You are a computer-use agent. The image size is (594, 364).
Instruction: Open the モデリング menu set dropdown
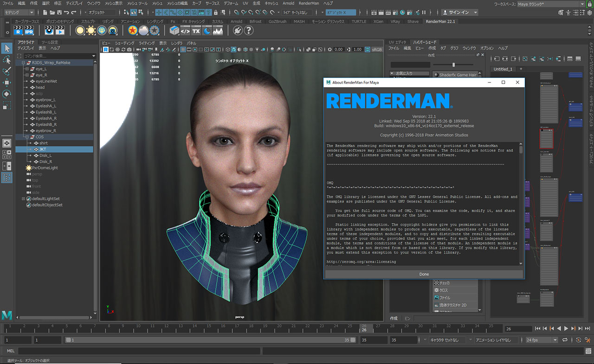[x=19, y=12]
